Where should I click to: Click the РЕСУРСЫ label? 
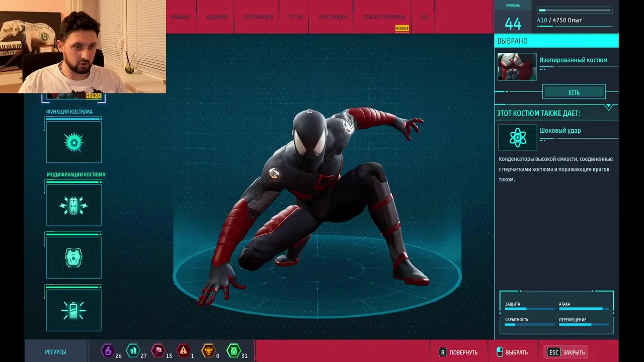point(55,352)
